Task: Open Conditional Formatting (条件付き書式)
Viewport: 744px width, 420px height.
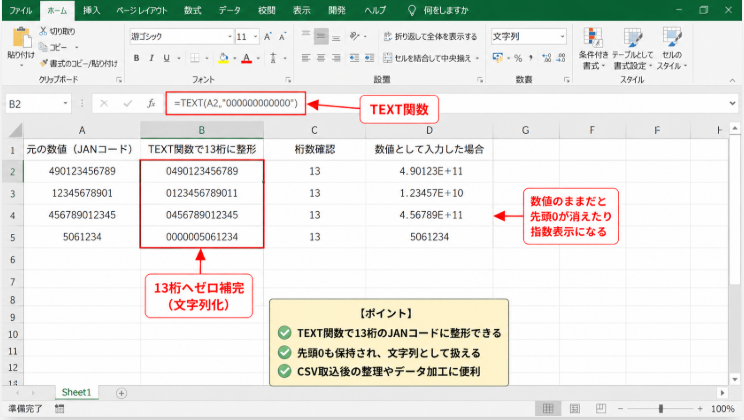Action: 593,49
